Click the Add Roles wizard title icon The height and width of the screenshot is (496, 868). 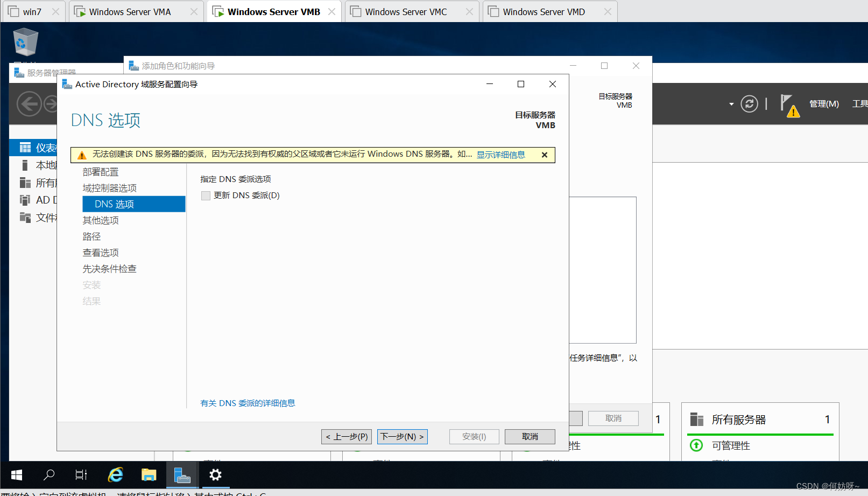(x=134, y=66)
